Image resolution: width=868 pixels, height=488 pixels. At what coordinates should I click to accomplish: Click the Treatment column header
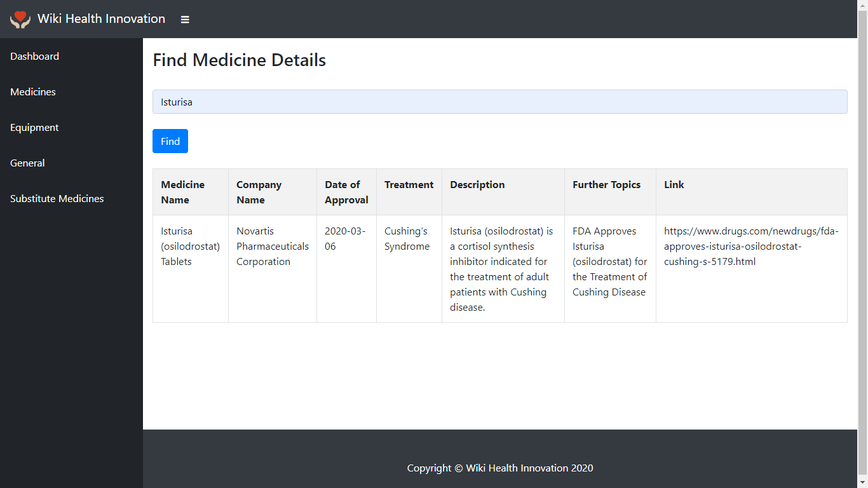point(409,192)
